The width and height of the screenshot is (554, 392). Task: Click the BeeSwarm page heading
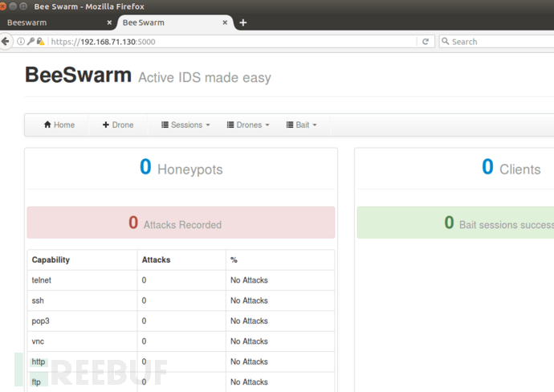[x=78, y=75]
